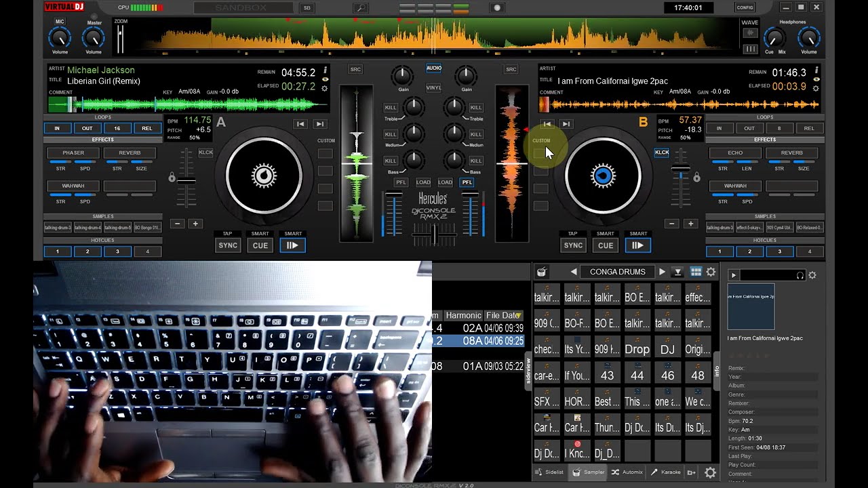The image size is (868, 488).
Task: Collapse the info panel side tab
Action: coord(716,371)
